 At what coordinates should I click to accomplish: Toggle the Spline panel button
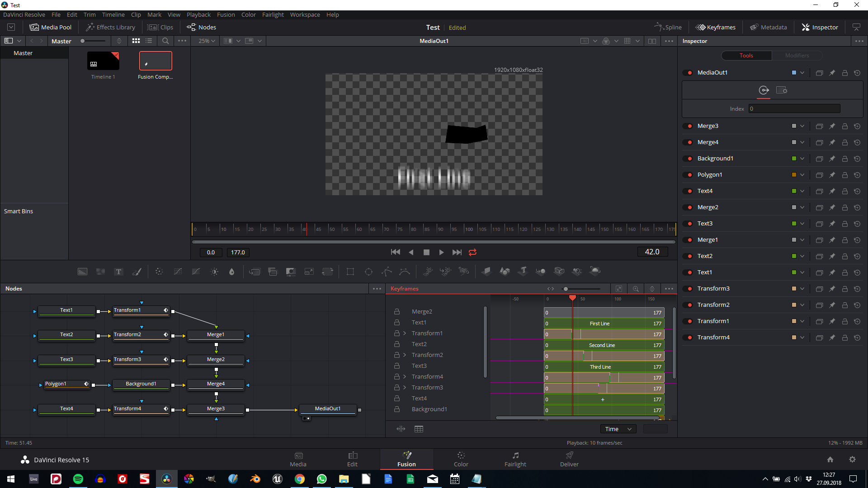668,28
